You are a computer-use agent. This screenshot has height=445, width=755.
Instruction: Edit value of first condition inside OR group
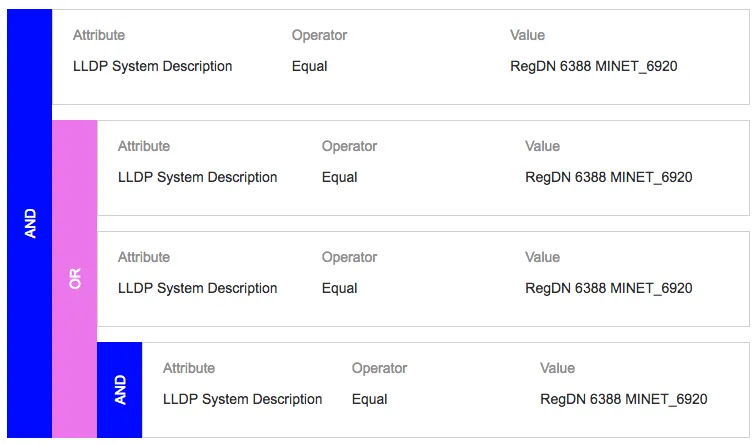(608, 177)
